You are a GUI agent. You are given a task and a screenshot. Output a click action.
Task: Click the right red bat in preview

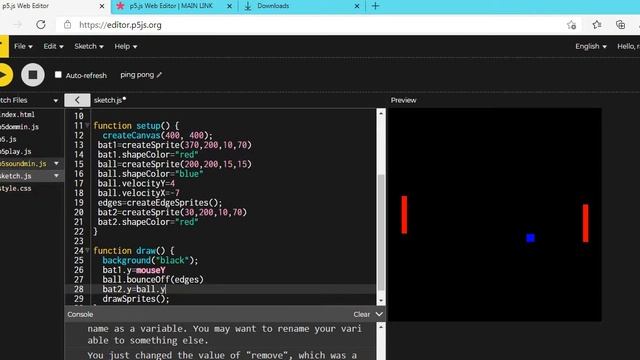click(x=585, y=223)
